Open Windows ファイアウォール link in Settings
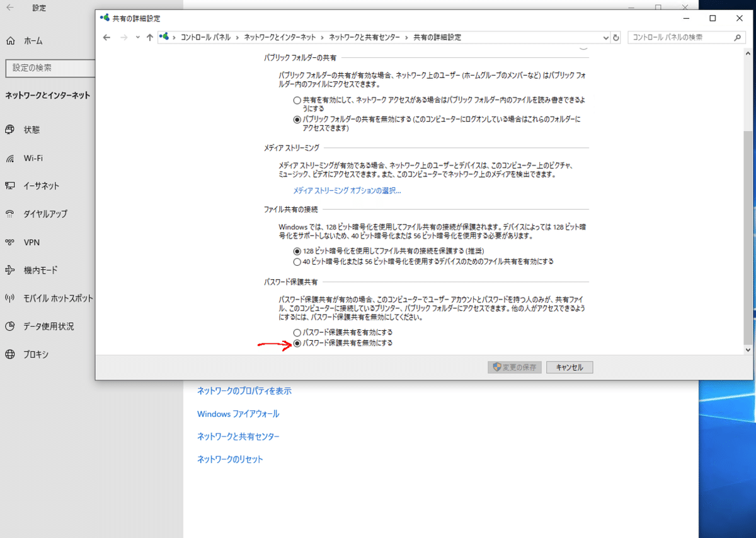The image size is (756, 538). click(x=238, y=414)
